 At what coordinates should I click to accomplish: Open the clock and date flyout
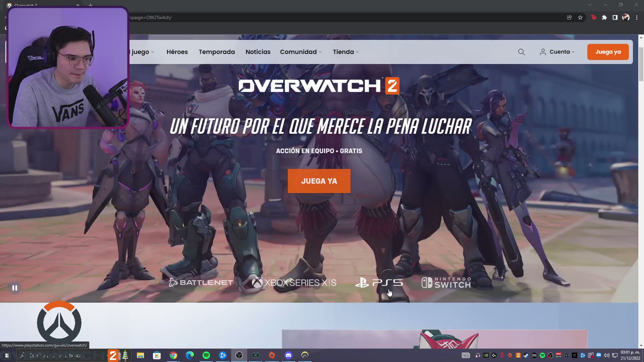coord(630,355)
